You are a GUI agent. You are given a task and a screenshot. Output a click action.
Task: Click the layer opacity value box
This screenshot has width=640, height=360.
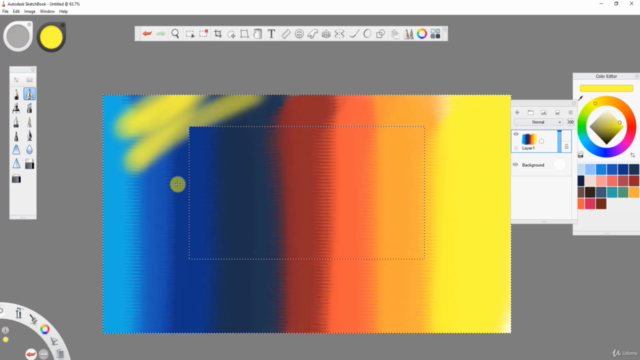pyautogui.click(x=571, y=122)
